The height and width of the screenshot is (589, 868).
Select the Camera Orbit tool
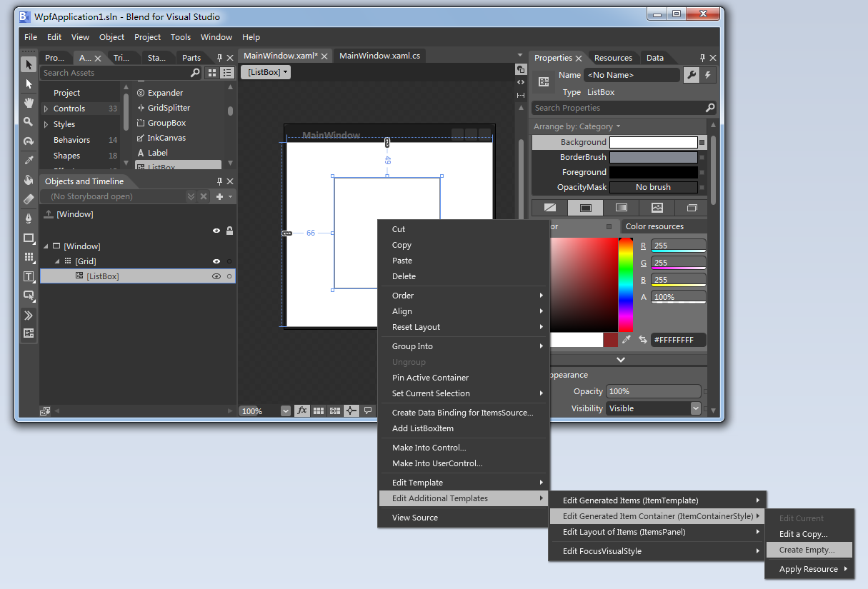tap(29, 141)
